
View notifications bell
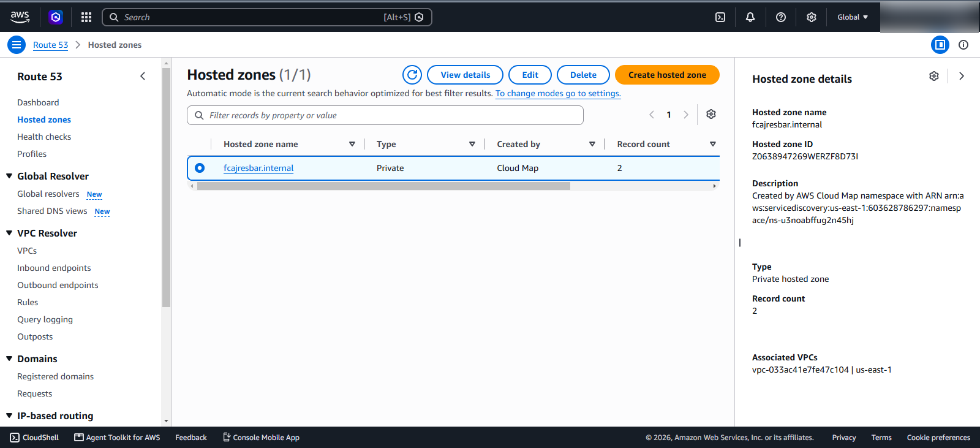click(750, 17)
